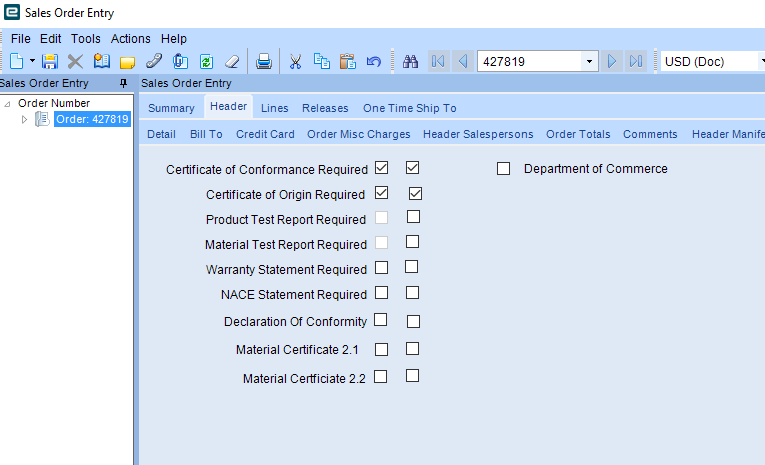Open the order number 427819 dropdown
765x465 pixels.
click(589, 62)
